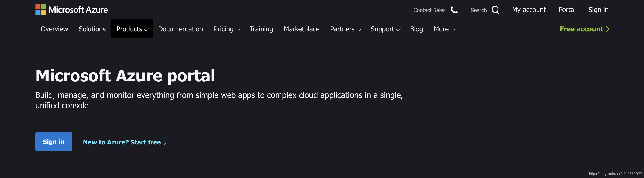Click the arrow beside Free account
This screenshot has width=644, height=178.
click(x=608, y=29)
